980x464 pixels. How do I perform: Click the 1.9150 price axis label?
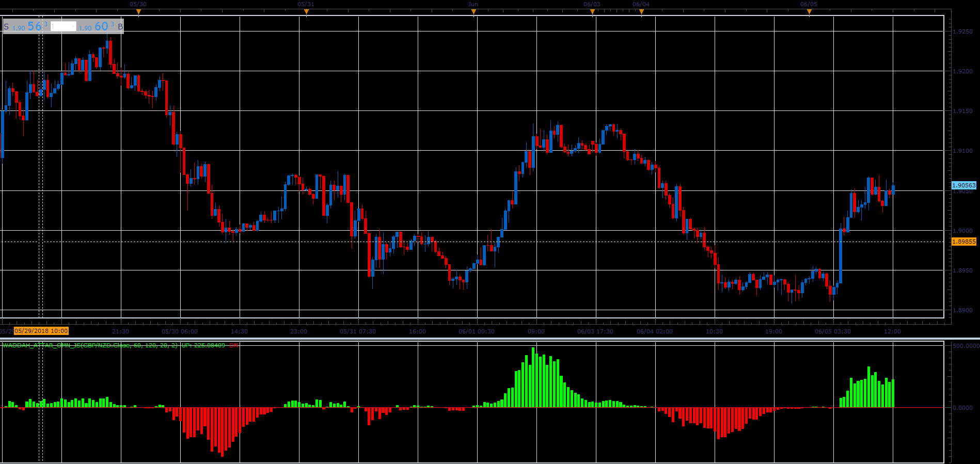962,111
